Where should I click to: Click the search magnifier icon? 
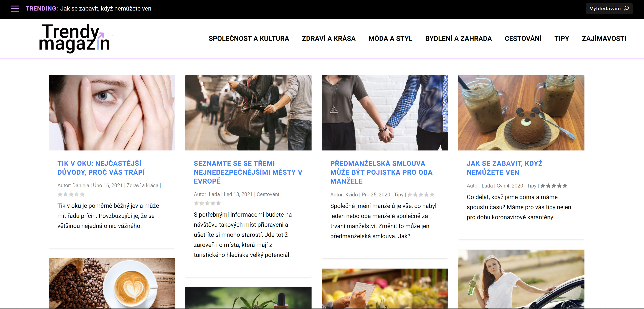pos(626,8)
